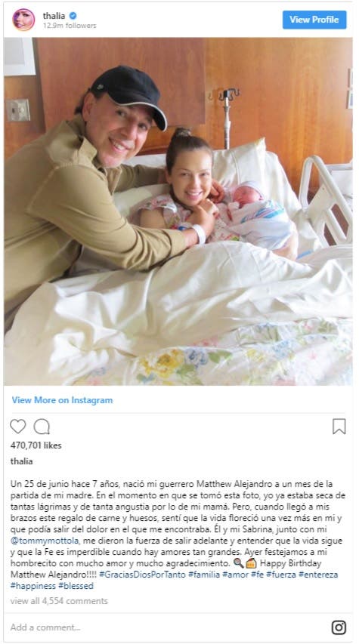
Task: Open the #entereza hashtag
Action: pyautogui.click(x=318, y=575)
